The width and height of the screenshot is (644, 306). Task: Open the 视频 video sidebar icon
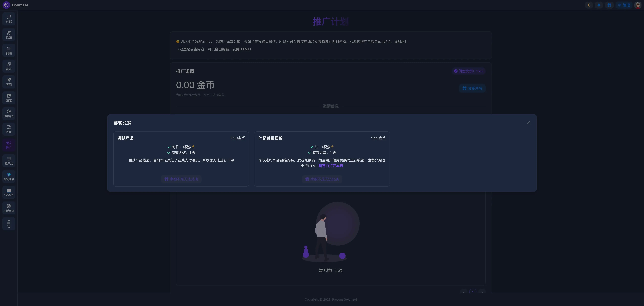pos(9,50)
